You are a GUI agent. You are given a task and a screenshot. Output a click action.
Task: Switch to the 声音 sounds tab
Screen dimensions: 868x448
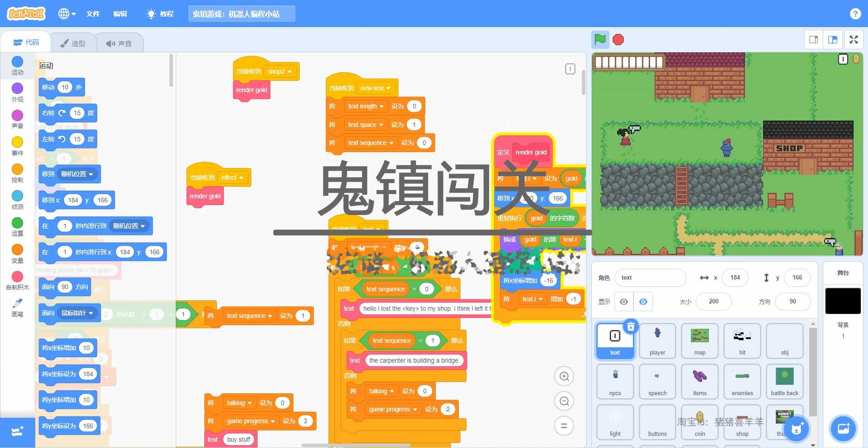(x=119, y=43)
